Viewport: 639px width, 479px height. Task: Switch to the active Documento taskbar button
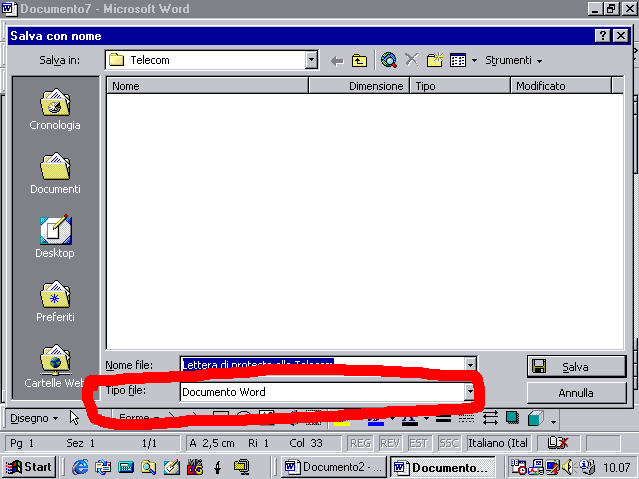tap(443, 467)
